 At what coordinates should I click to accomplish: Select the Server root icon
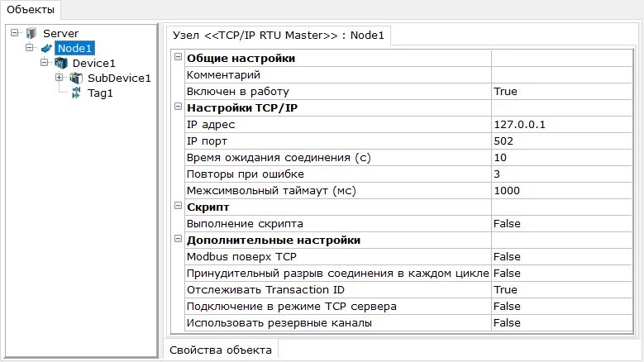[x=31, y=33]
